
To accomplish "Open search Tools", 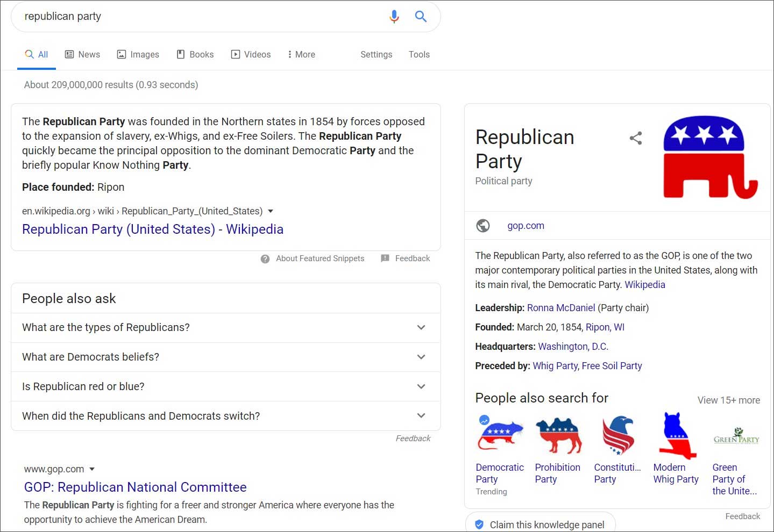I will pos(419,54).
